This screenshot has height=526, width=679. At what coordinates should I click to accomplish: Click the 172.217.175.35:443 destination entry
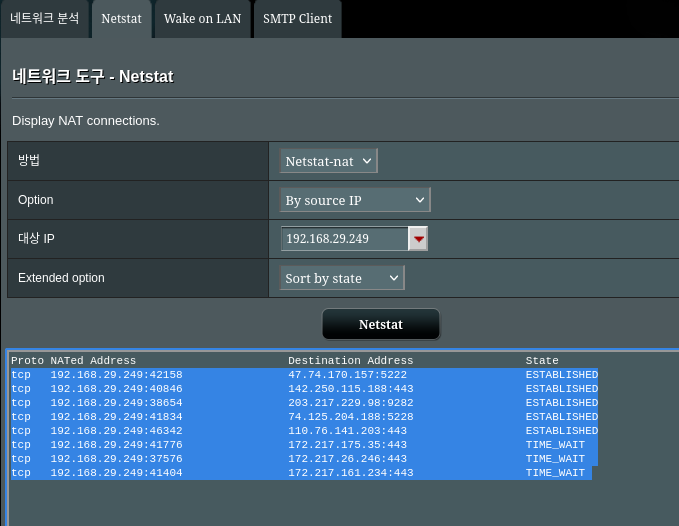[348, 445]
